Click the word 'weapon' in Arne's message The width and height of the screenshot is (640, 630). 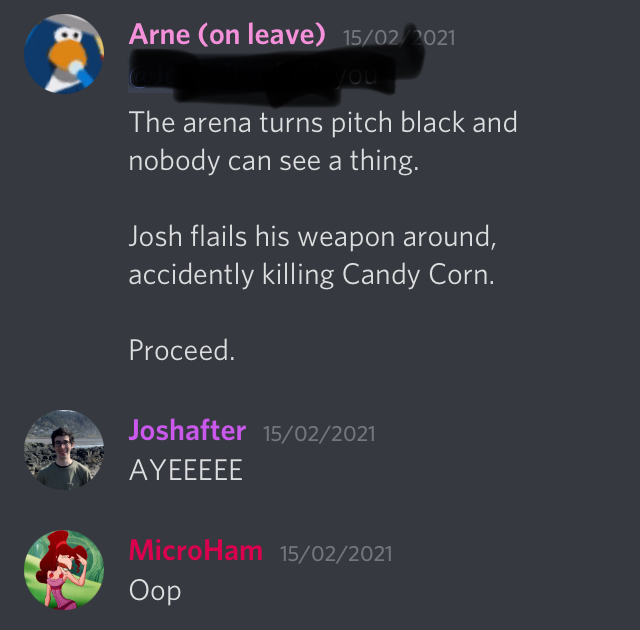pyautogui.click(x=347, y=238)
